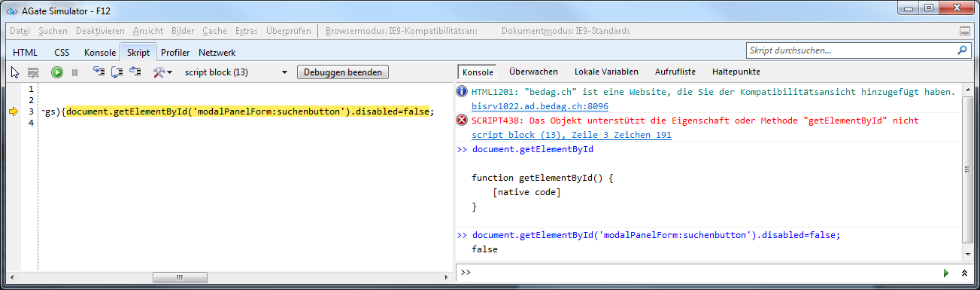Viewport: 980px width, 290px height.
Task: Click the magnifier search icon
Action: (x=963, y=50)
